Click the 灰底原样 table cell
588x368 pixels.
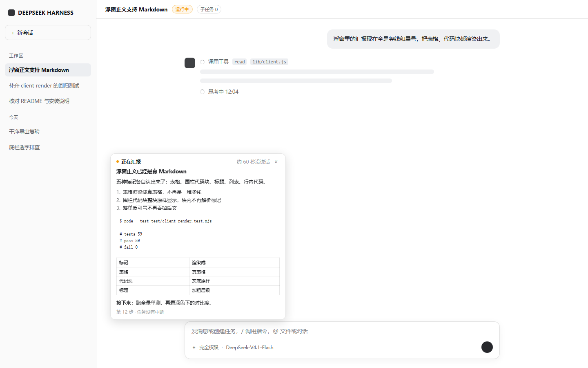234,281
